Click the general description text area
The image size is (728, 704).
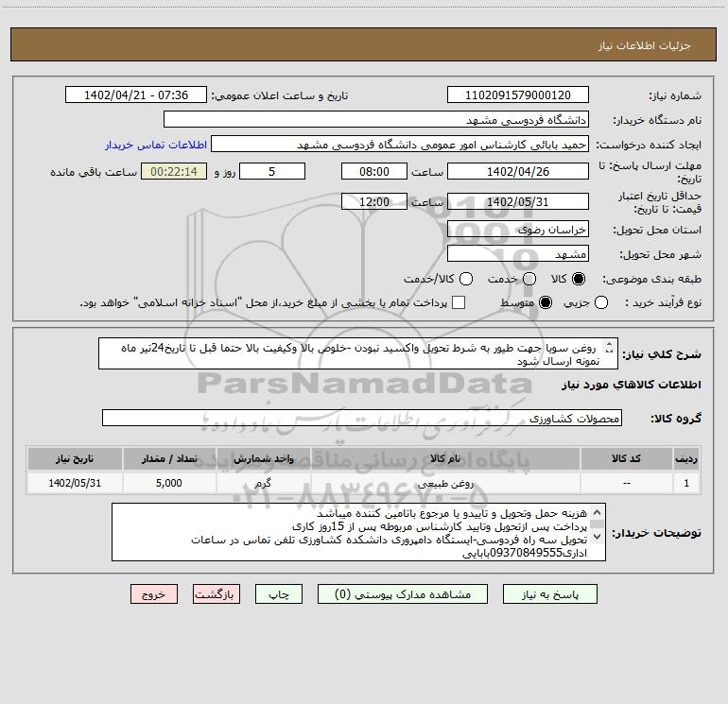[358, 353]
